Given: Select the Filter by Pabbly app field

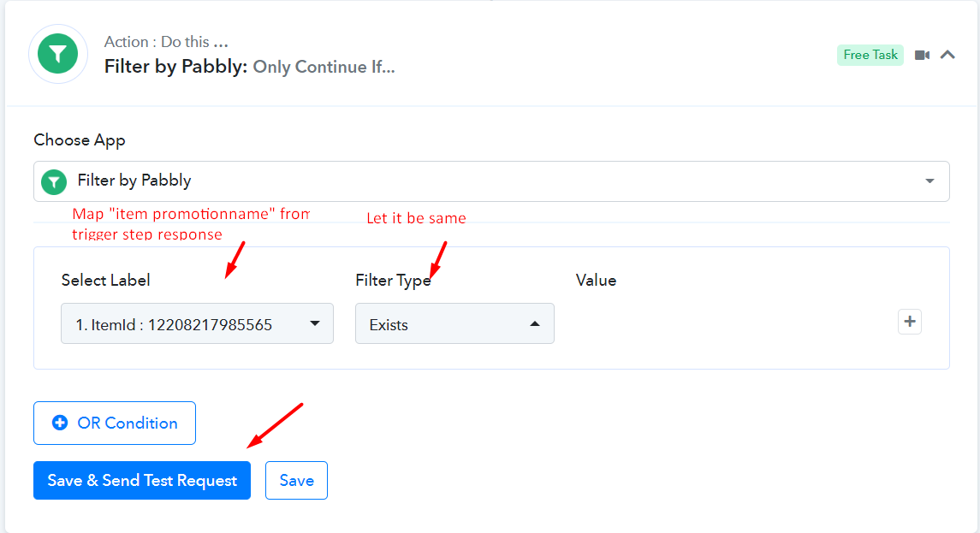Looking at the screenshot, I should [491, 181].
